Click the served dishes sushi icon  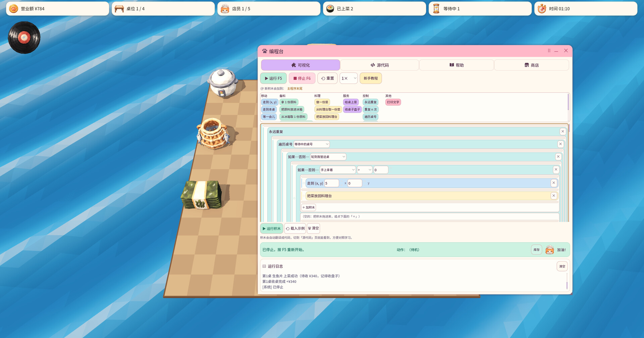330,8
